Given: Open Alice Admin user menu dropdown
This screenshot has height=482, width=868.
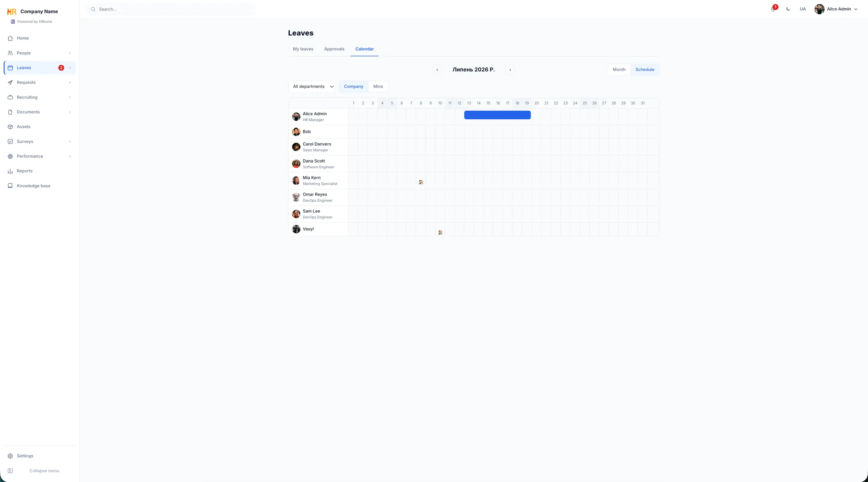Looking at the screenshot, I should coord(836,9).
